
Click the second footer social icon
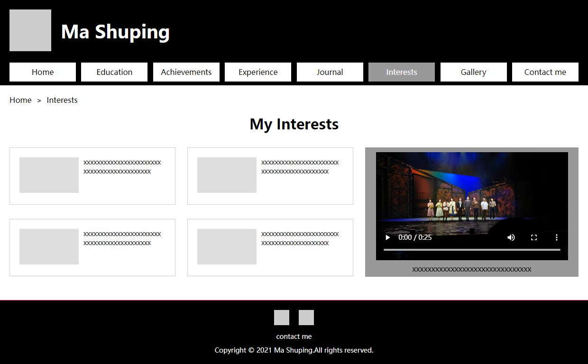click(x=306, y=318)
